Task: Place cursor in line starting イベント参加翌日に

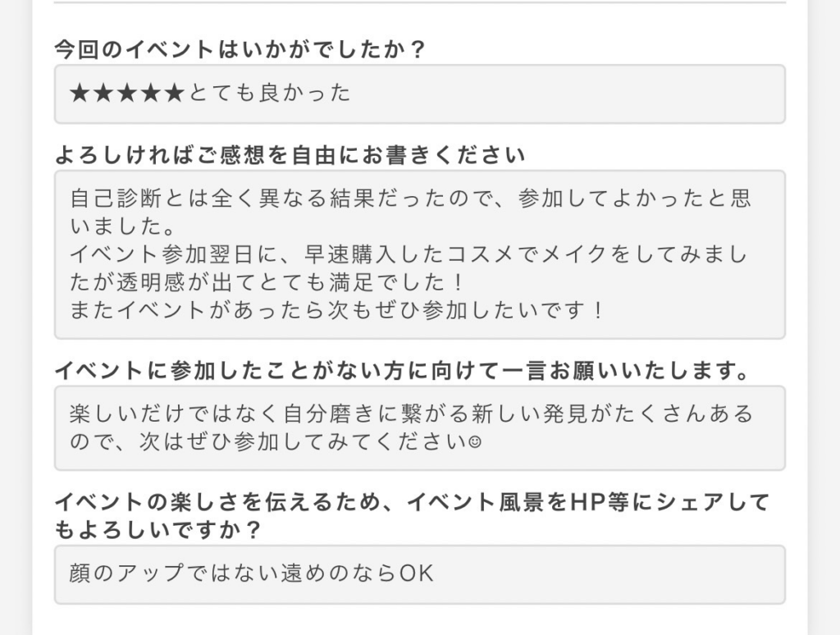Action: pos(409,254)
